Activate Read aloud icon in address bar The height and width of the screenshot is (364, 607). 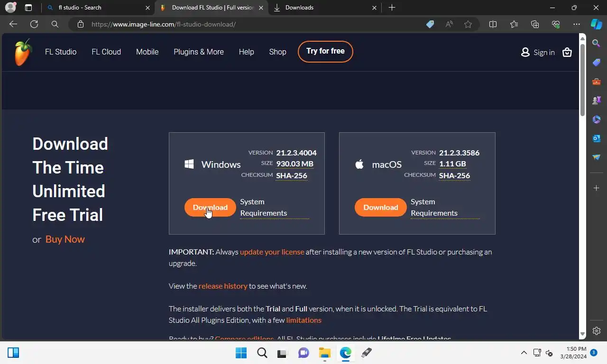[x=449, y=24]
